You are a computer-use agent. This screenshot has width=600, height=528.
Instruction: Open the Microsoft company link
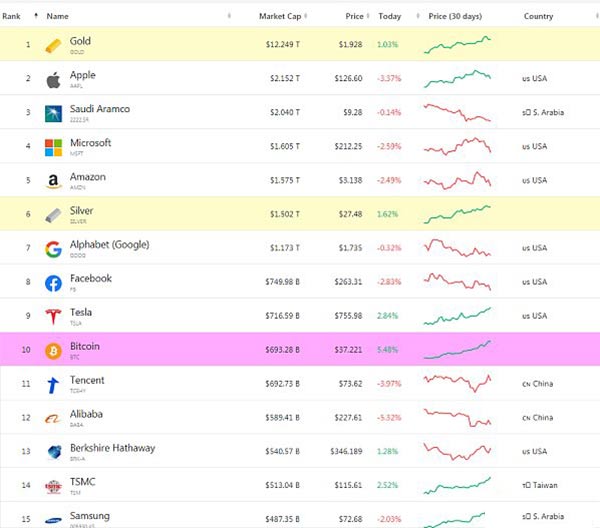tap(90, 143)
